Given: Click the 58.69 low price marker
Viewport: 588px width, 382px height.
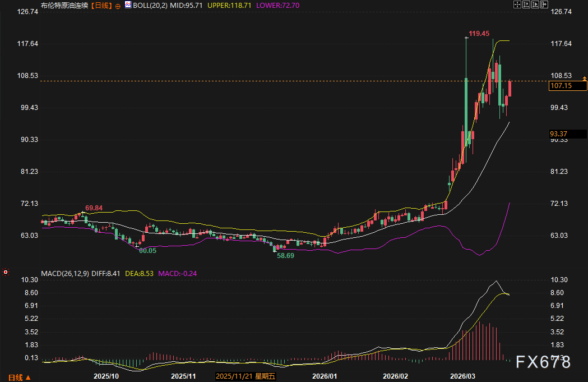Looking at the screenshot, I should 286,255.
